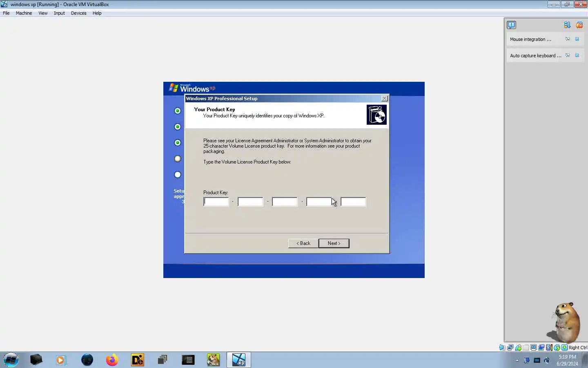Open details for the Mouse integration notification
The image size is (588, 368).
click(568, 39)
